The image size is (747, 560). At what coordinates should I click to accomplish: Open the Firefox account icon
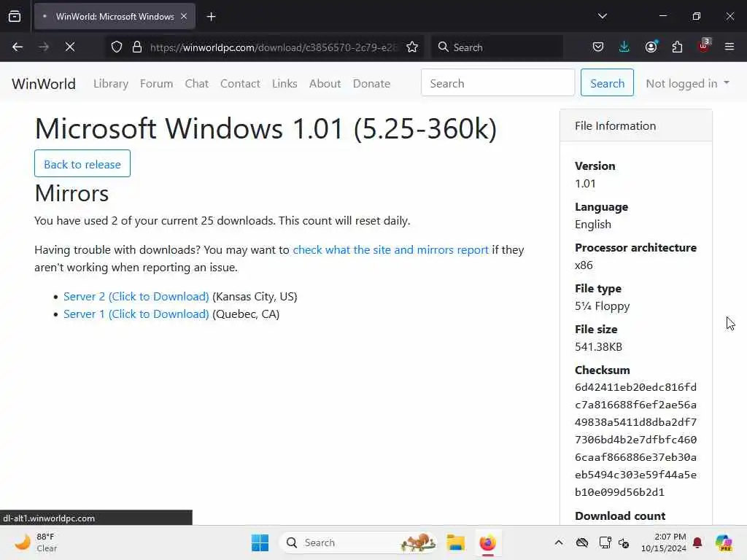651,47
